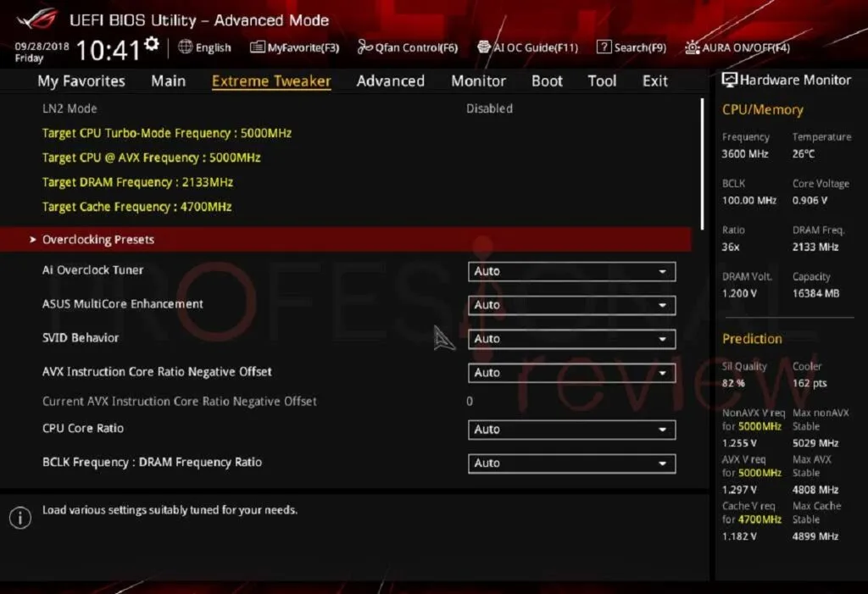The width and height of the screenshot is (868, 594).
Task: Click the info icon by help text
Action: click(x=20, y=518)
